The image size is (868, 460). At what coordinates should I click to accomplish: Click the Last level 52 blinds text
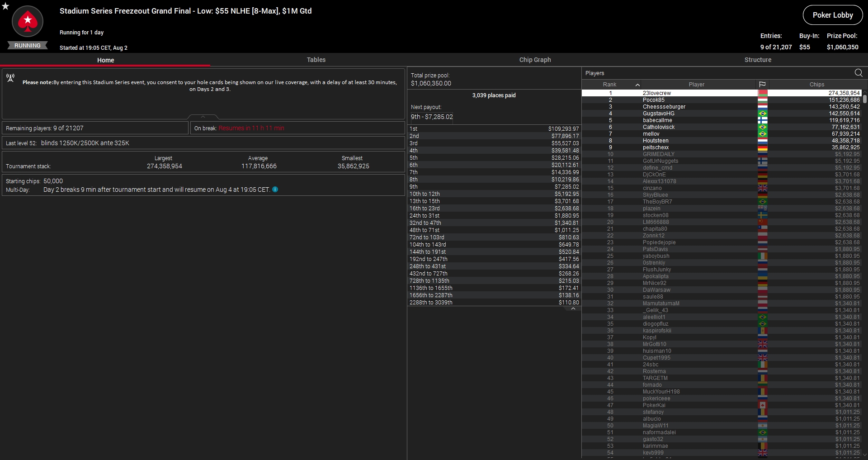(67, 143)
